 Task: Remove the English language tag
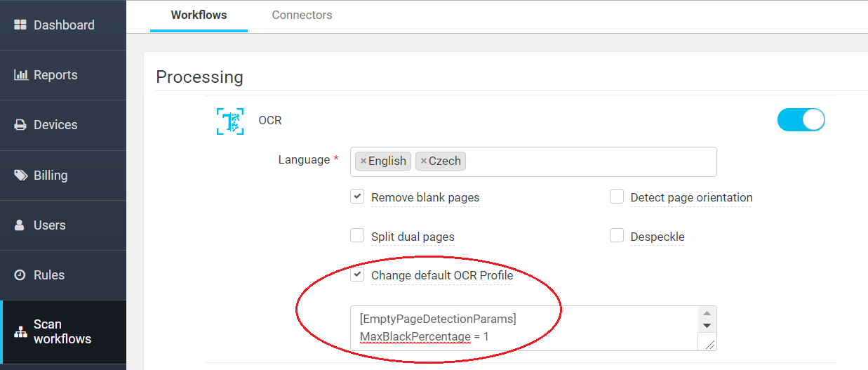(363, 161)
